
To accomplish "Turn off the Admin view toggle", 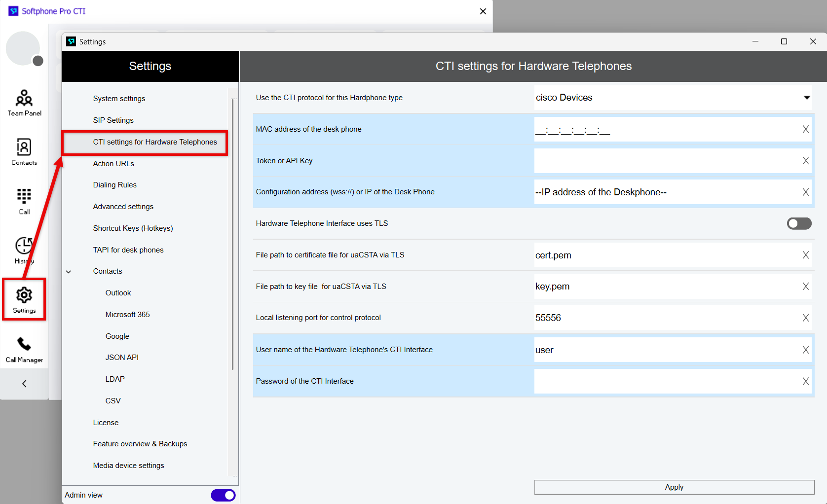I will 223,495.
